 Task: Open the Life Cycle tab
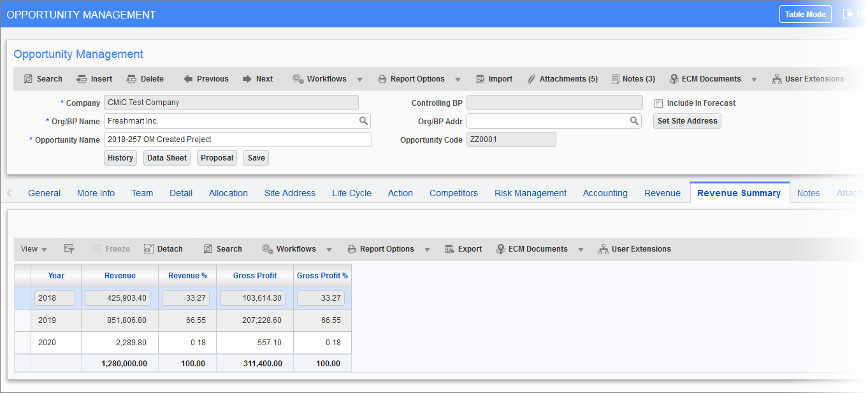click(x=352, y=193)
